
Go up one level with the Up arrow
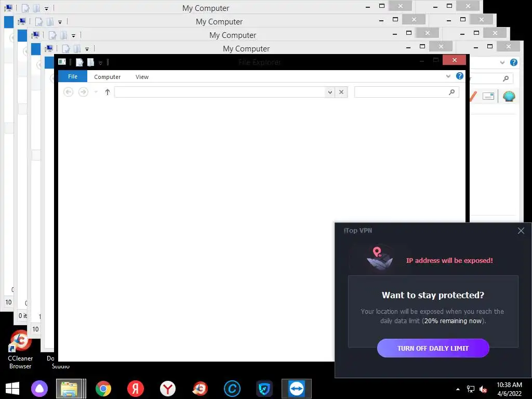coord(108,92)
